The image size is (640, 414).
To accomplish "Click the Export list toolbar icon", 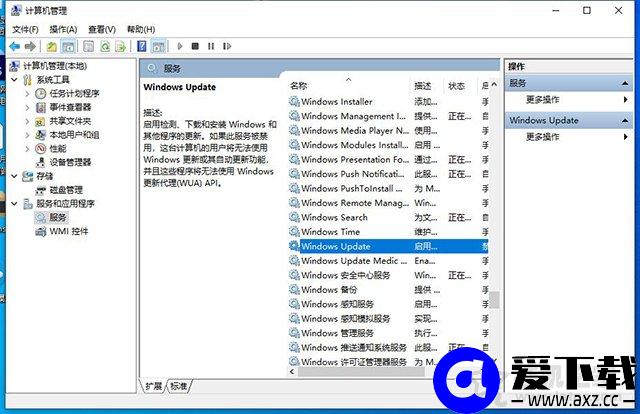I will pyautogui.click(x=120, y=47).
